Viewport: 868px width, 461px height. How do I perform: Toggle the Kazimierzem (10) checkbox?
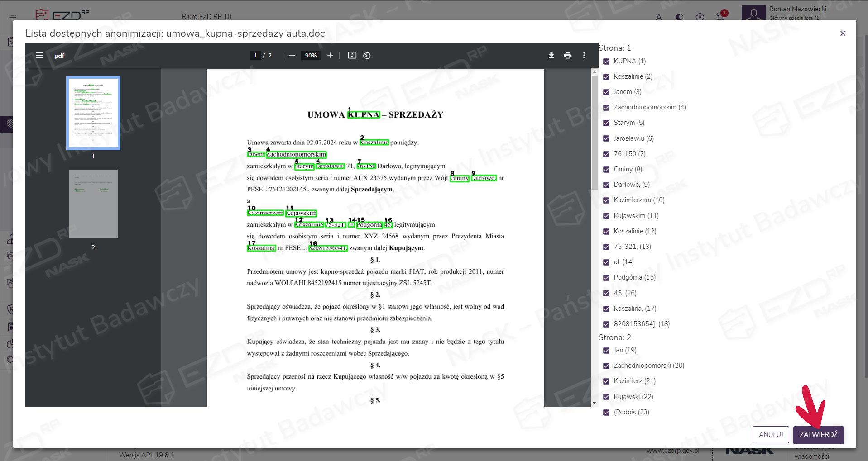pos(606,200)
